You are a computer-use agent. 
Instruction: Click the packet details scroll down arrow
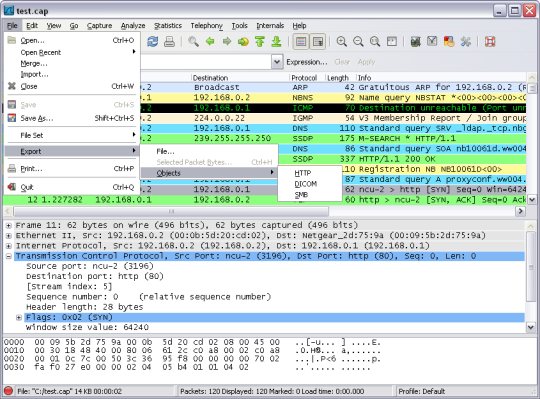[x=531, y=327]
